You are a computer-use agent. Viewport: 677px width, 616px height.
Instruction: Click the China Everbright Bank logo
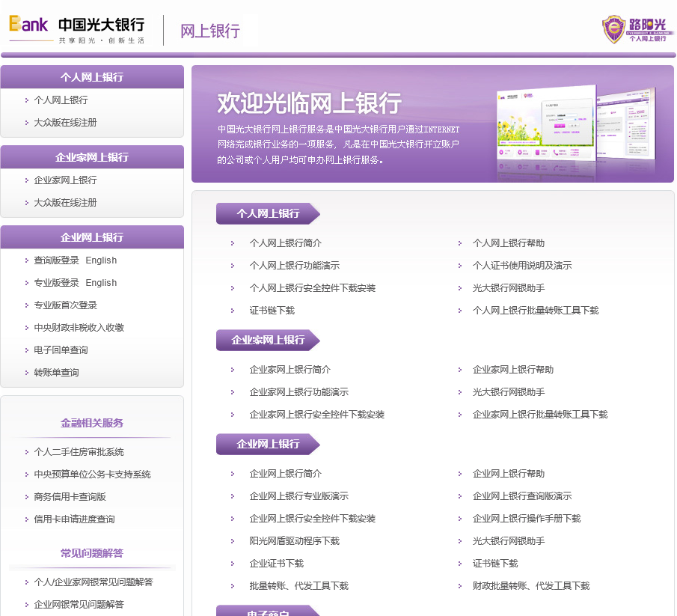77,29
